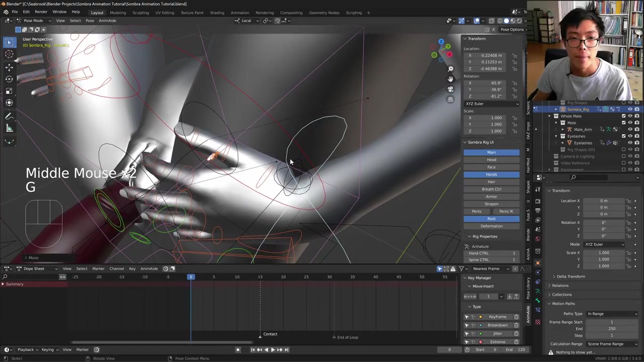644x362 pixels.
Task: Switch to the Animation workspace tab
Action: click(x=239, y=13)
